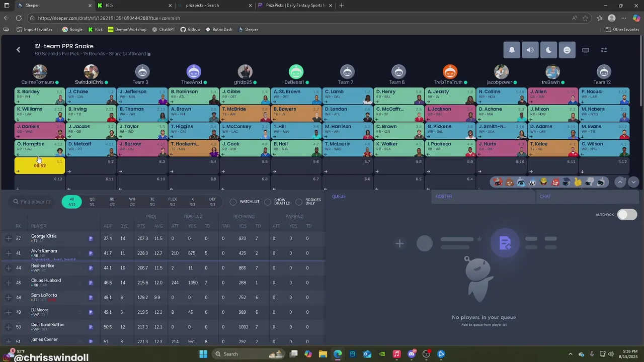Toggle dark mode moon icon
Screen dimensions: 644x362
coord(548,50)
